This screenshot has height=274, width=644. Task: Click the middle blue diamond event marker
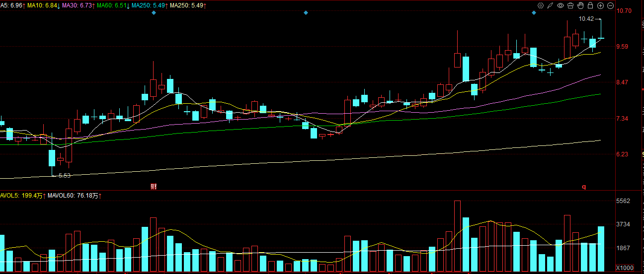(x=306, y=12)
